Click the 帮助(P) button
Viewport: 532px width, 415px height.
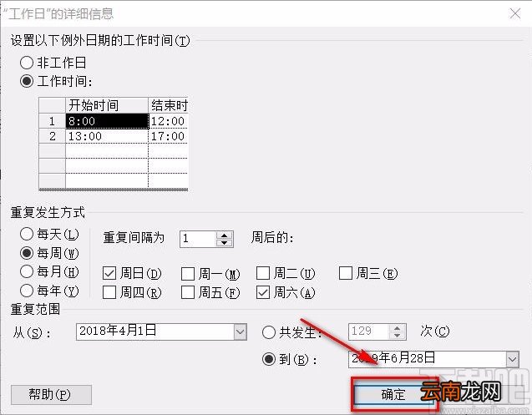click(x=51, y=395)
